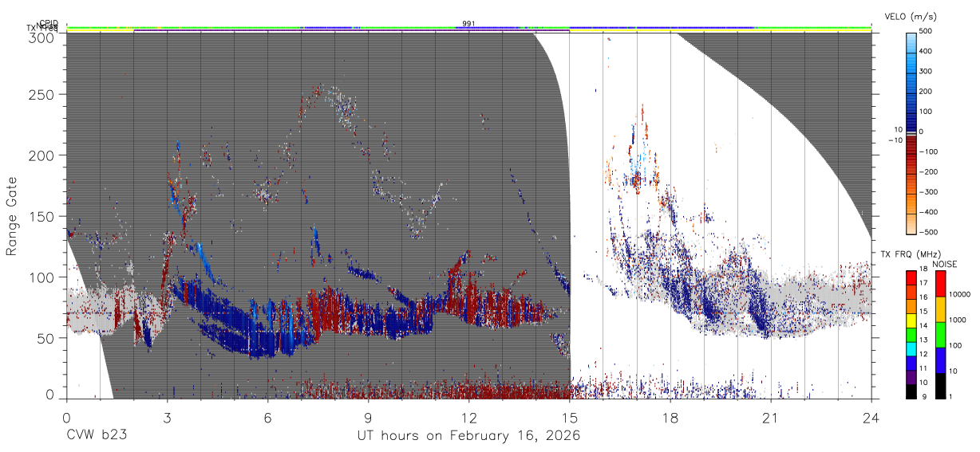The image size is (980, 452).
Task: Select the purple segment of TX FRQ color bar
Action: click(911, 375)
